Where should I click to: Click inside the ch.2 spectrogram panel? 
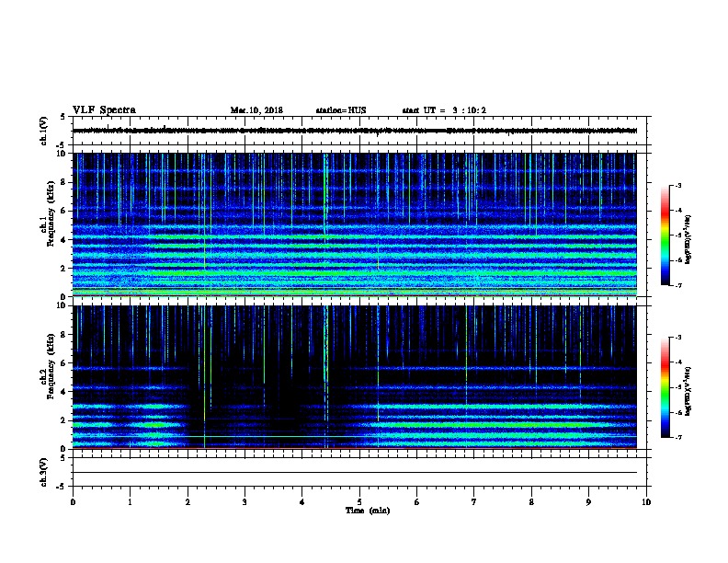pos(355,377)
